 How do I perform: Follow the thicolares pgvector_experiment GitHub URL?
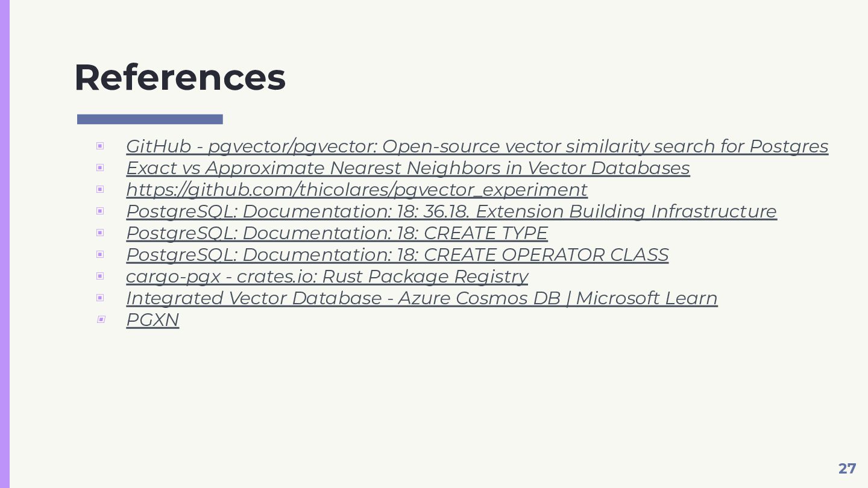[356, 190]
